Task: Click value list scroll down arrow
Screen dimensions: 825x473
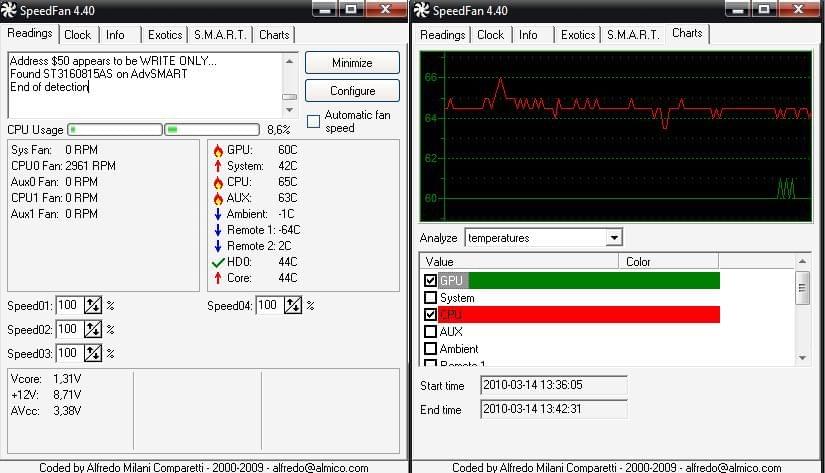Action: [802, 358]
